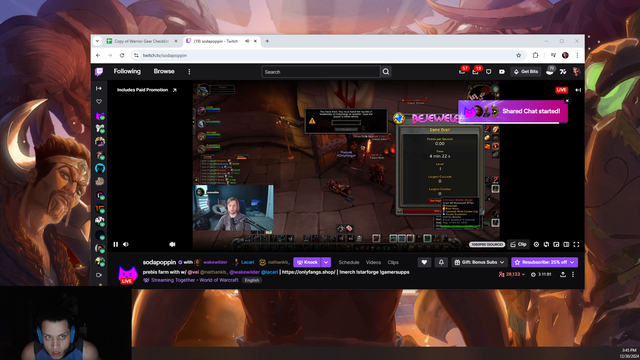Image resolution: width=640 pixels, height=360 pixels.
Task: Open the Resubscribe 25% off chevron
Action: point(573,262)
